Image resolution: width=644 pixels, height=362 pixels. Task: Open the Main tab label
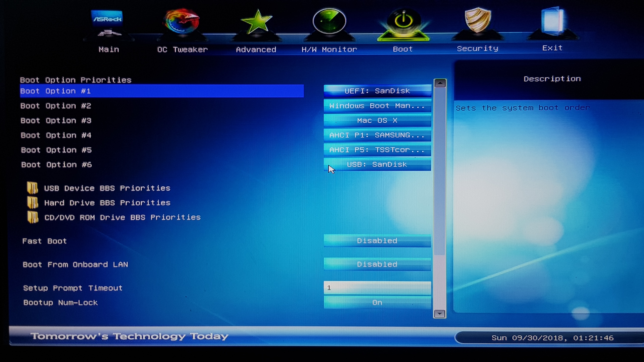pyautogui.click(x=109, y=49)
